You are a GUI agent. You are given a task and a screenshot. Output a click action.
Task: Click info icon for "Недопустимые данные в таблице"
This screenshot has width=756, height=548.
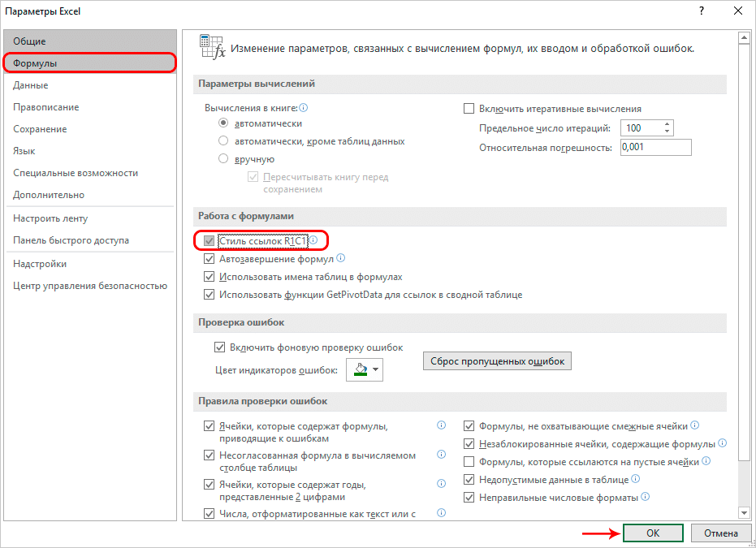[x=635, y=480]
